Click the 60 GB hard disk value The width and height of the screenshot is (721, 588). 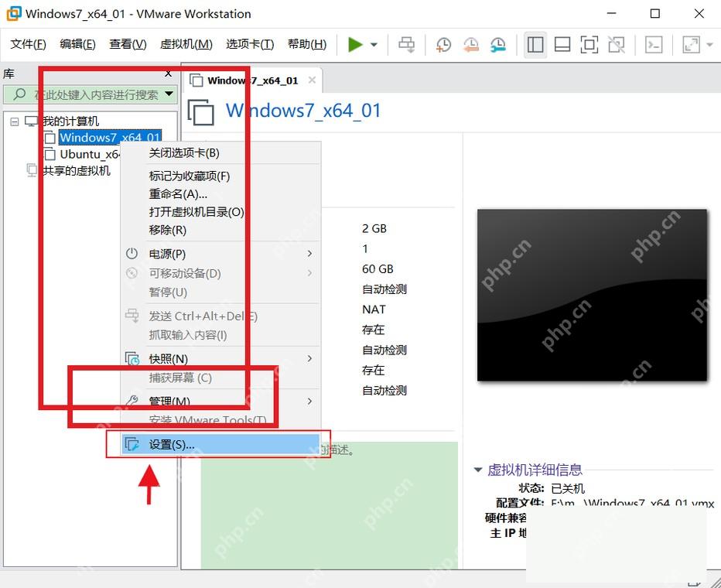click(x=378, y=269)
